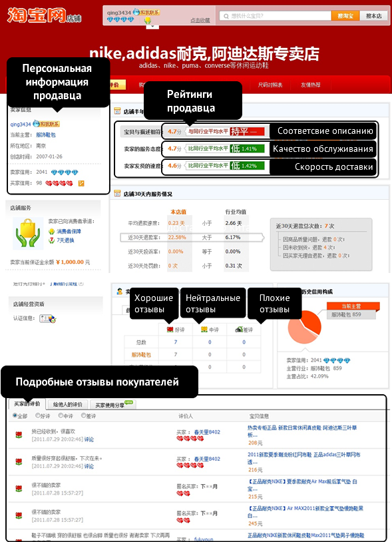
Task: Click buyer link 春天里8402 in first review
Action: pos(207,432)
